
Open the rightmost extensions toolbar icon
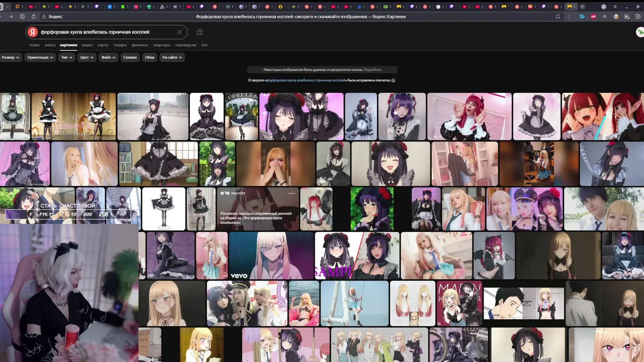pos(637,17)
